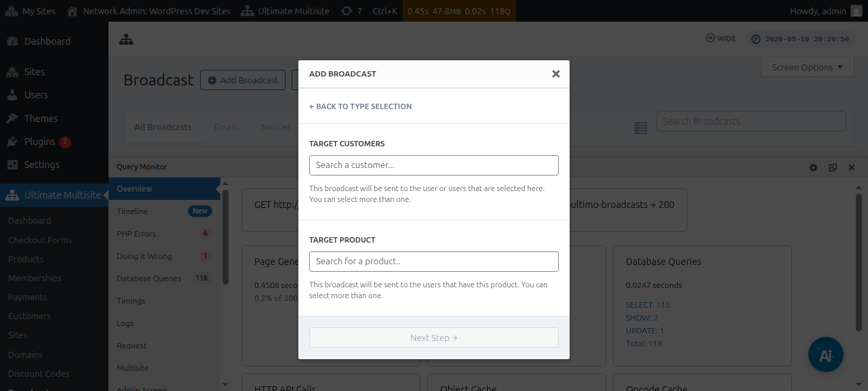Click Query Monitor menu scrollbar down arrow

[x=226, y=385]
